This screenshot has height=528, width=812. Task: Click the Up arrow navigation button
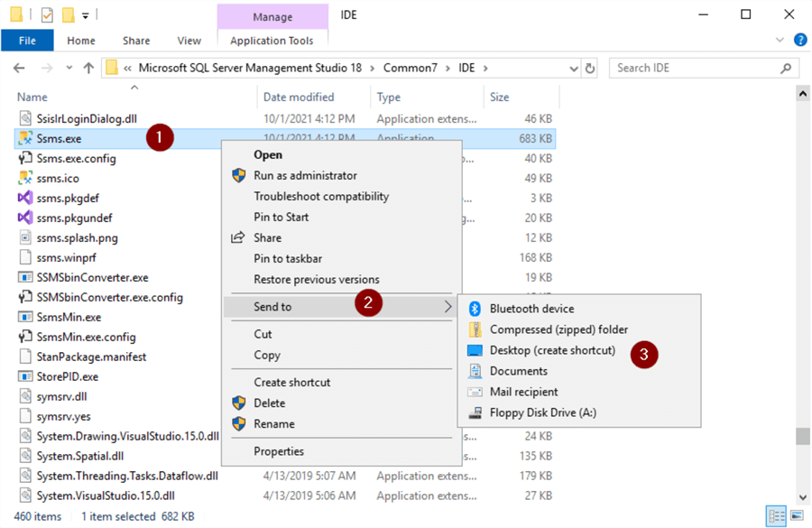pos(88,68)
